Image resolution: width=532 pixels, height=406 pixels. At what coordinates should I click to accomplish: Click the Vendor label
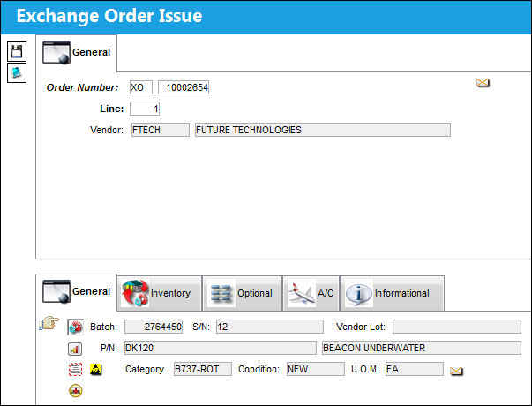tap(107, 130)
